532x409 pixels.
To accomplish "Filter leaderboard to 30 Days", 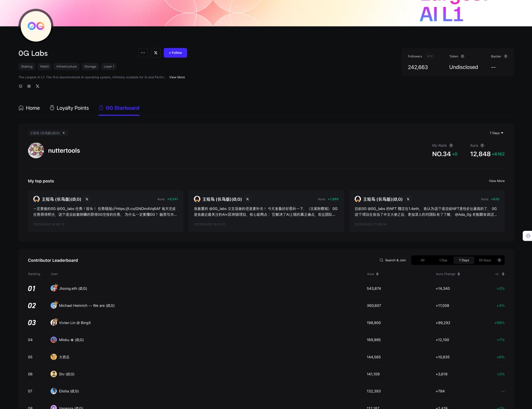I will (x=485, y=260).
